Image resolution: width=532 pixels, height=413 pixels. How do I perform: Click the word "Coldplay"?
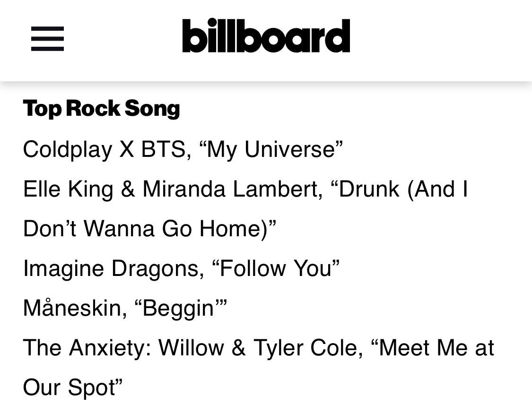pos(68,149)
